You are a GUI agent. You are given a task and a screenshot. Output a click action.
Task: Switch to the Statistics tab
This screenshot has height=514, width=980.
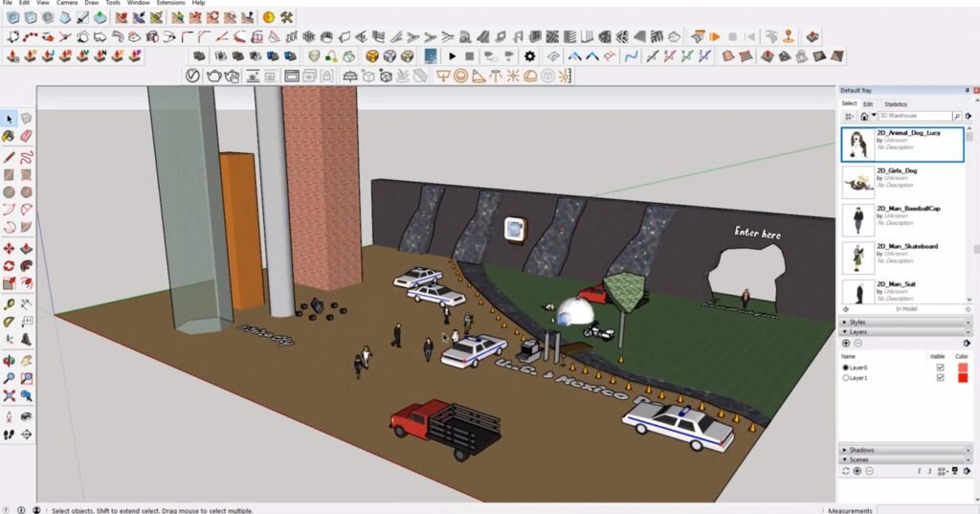click(x=895, y=104)
